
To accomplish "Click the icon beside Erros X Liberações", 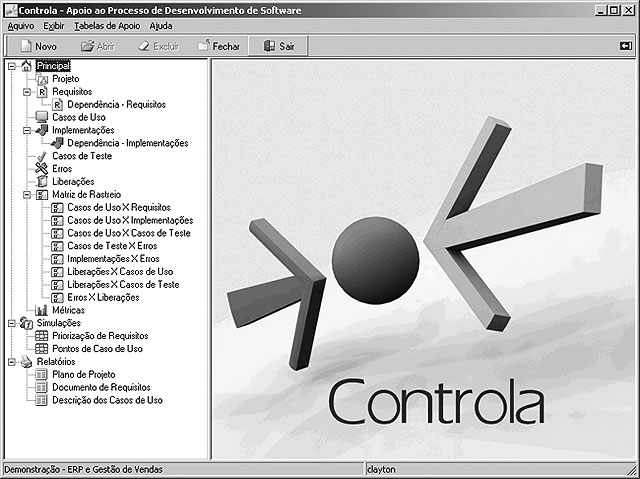I will pos(57,297).
